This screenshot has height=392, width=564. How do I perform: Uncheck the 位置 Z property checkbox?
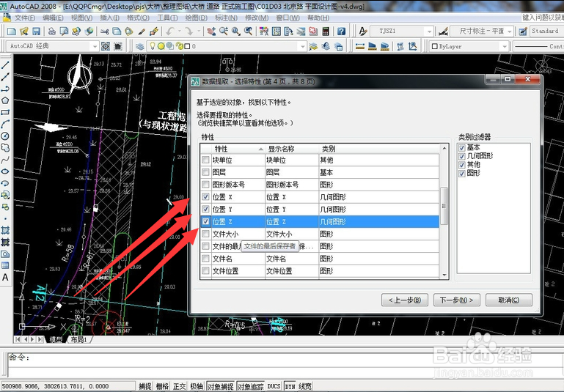(x=205, y=221)
